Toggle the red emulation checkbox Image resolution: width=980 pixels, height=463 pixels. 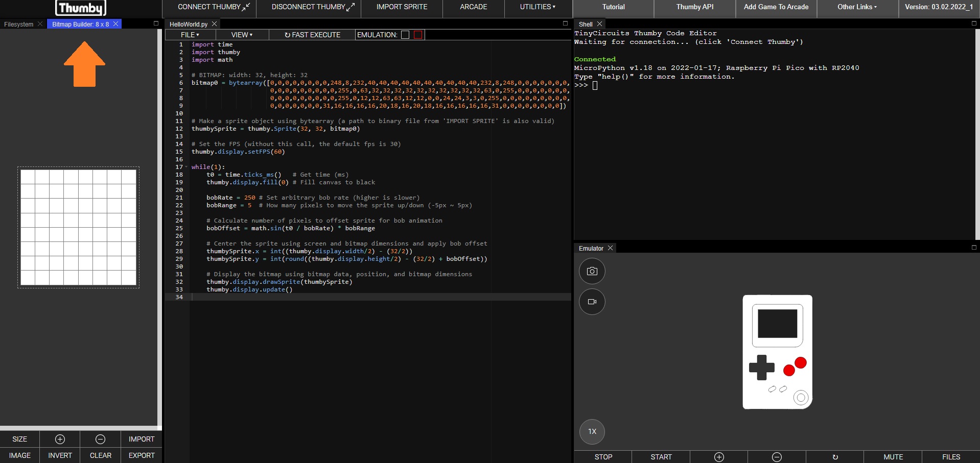tap(418, 35)
